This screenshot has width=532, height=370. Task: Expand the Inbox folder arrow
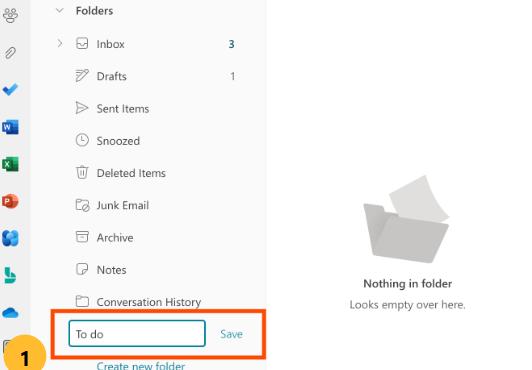pos(60,43)
